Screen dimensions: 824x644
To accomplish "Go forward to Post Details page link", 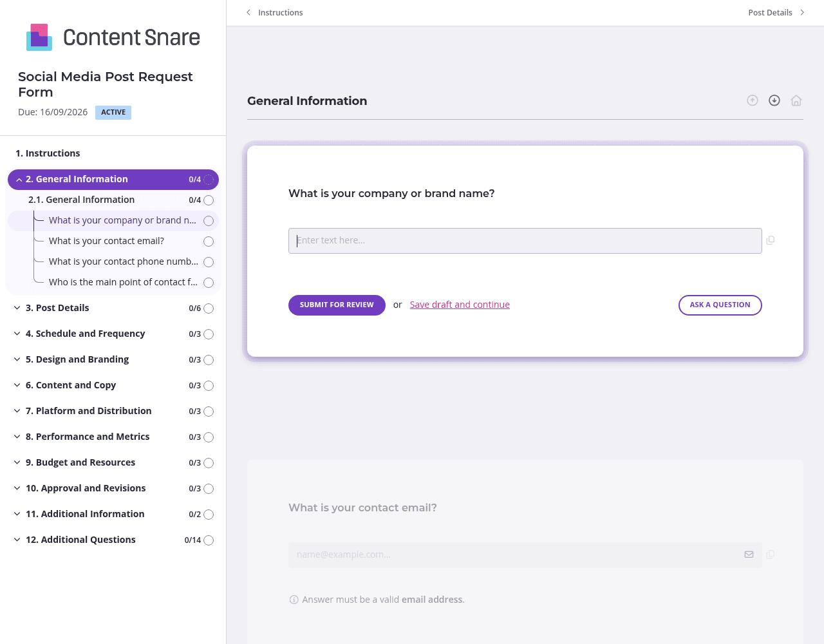I will pyautogui.click(x=770, y=12).
